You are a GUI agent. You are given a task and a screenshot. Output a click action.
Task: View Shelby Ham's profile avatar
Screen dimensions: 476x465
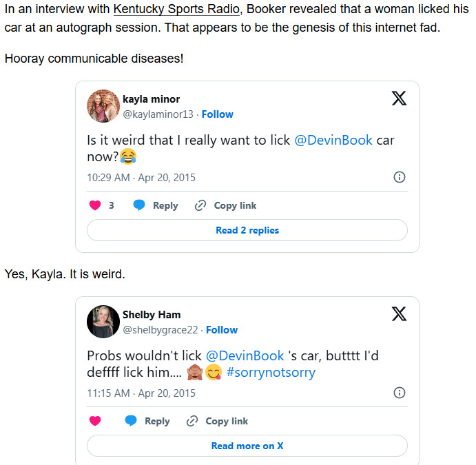coord(103,322)
